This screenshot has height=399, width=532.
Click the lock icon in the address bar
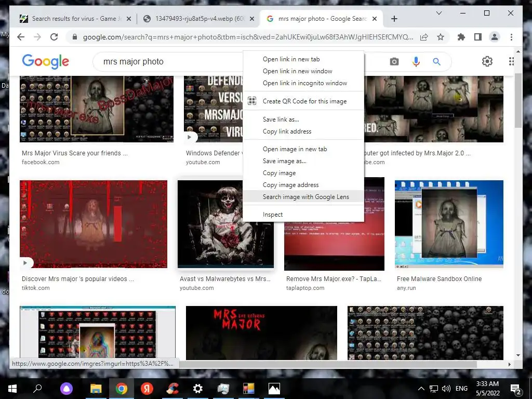tap(75, 37)
